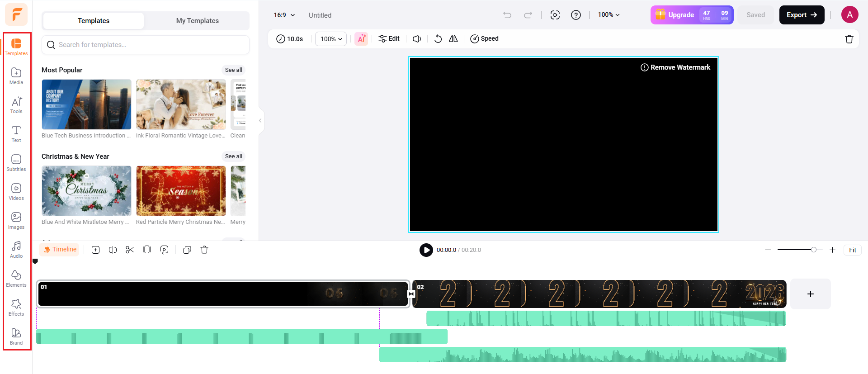Open the 16:9 aspect ratio dropdown

coord(284,15)
